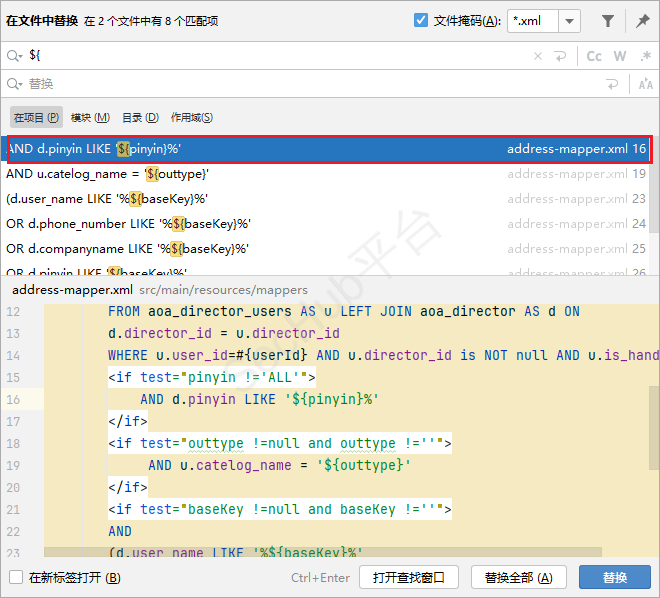Uncheck the 文件掩码 file mask checkbox
660x598 pixels.
[x=421, y=21]
